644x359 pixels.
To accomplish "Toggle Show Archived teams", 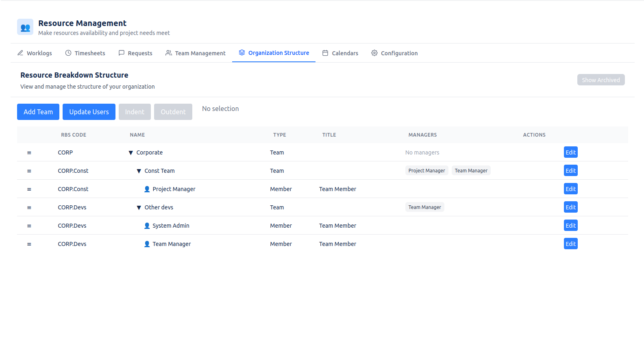I will (x=600, y=80).
